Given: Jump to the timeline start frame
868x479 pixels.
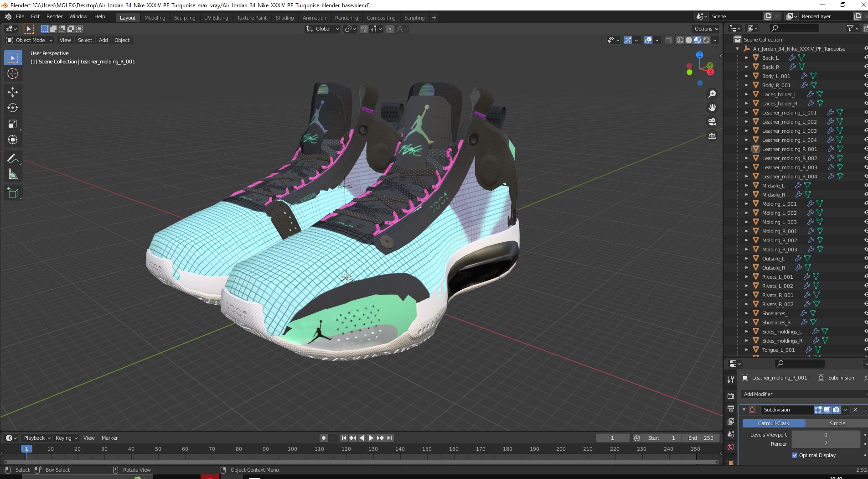Looking at the screenshot, I should coord(344,438).
